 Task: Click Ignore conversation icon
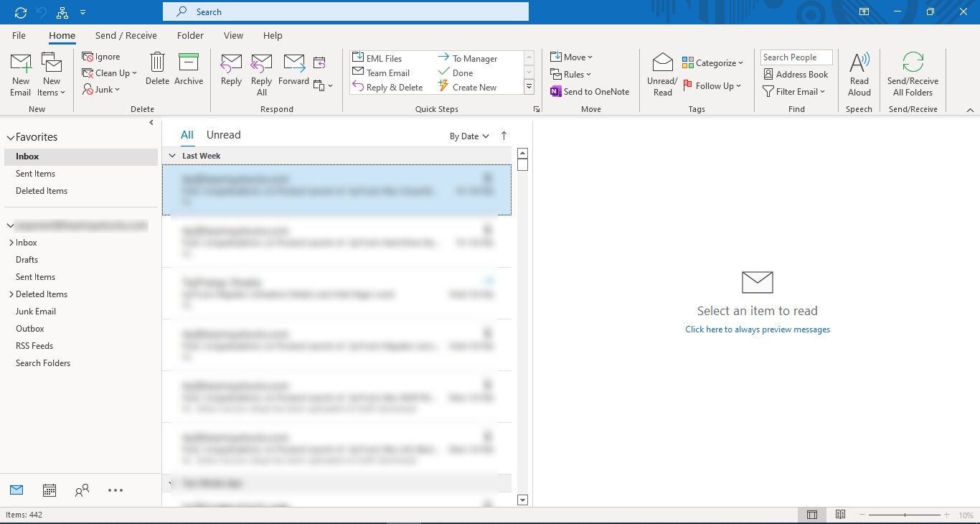(88, 57)
